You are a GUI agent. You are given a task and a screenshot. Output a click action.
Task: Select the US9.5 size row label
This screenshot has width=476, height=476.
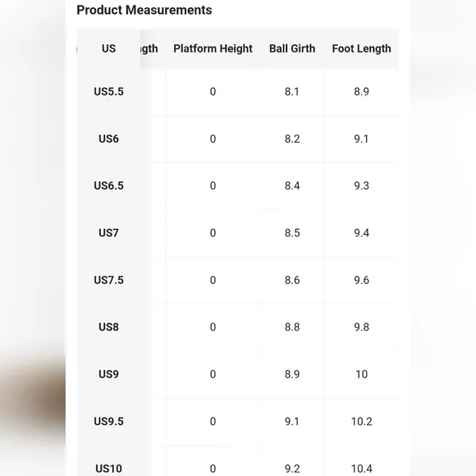[108, 421]
